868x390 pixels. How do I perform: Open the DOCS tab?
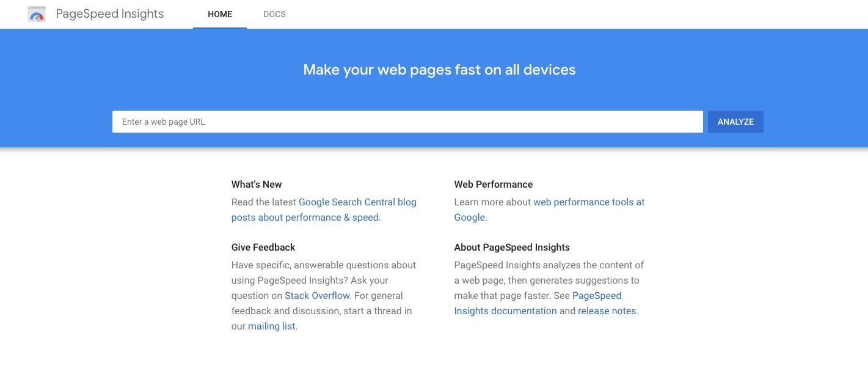point(274,14)
